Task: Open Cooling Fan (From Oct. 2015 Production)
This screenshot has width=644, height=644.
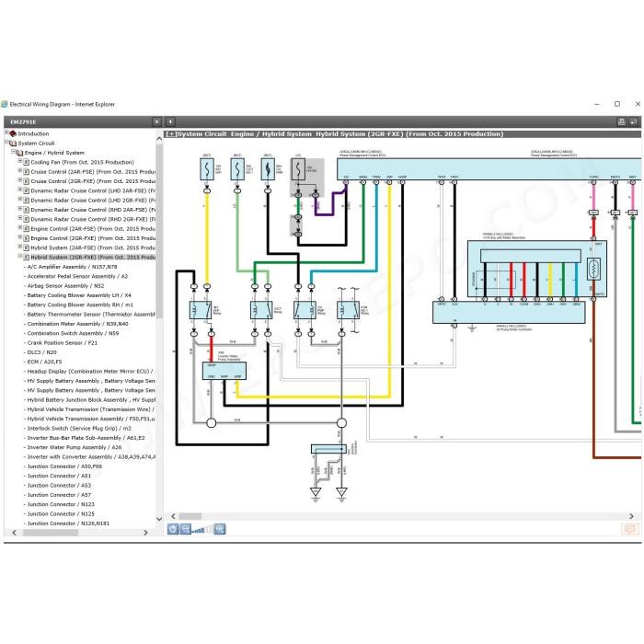Action: [x=82, y=162]
